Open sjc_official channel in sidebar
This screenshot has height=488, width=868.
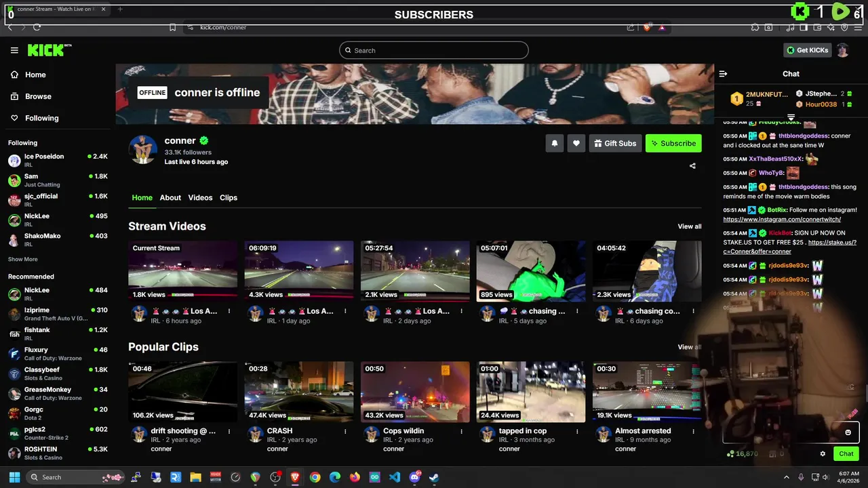[58, 200]
